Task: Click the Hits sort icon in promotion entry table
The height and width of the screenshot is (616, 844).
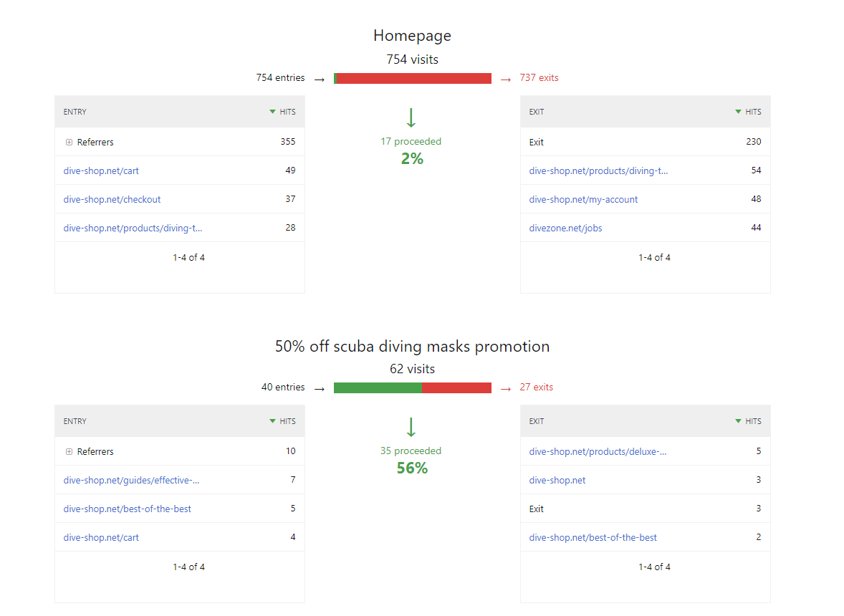Action: (x=272, y=421)
